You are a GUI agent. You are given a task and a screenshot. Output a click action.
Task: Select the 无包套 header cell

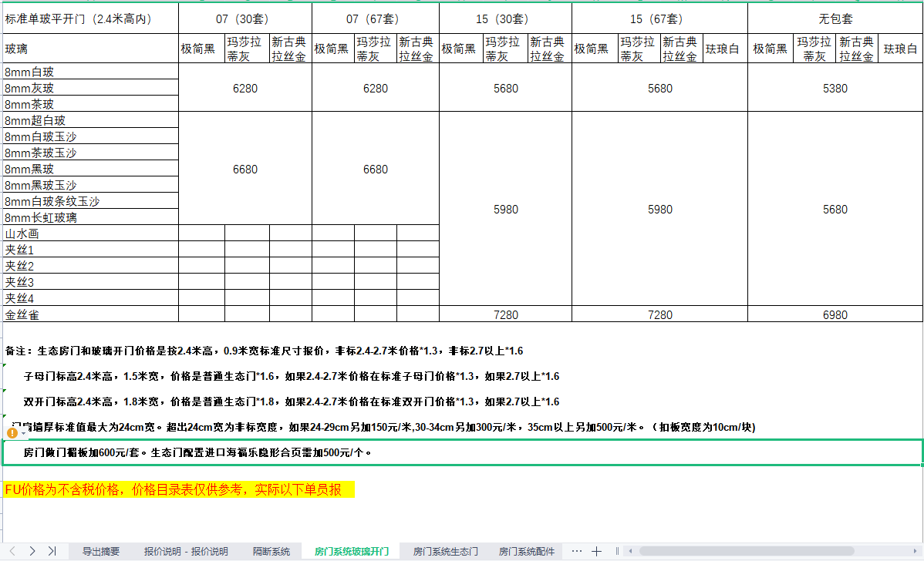835,18
